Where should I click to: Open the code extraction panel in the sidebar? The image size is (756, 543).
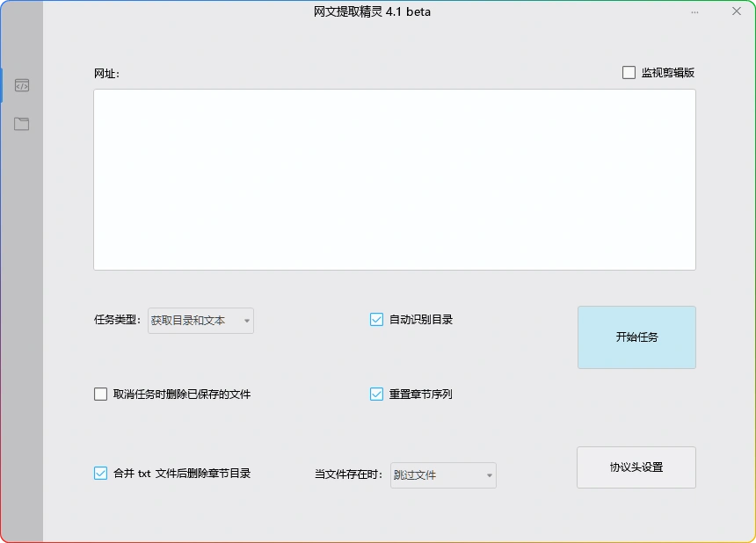pyautogui.click(x=21, y=84)
